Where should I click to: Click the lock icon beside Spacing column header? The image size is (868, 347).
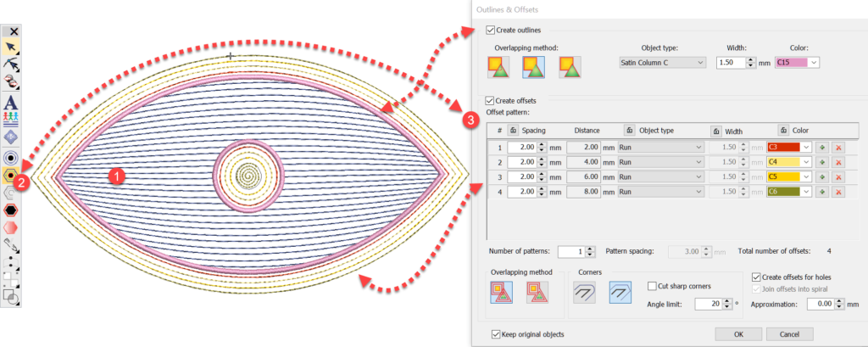click(x=514, y=131)
